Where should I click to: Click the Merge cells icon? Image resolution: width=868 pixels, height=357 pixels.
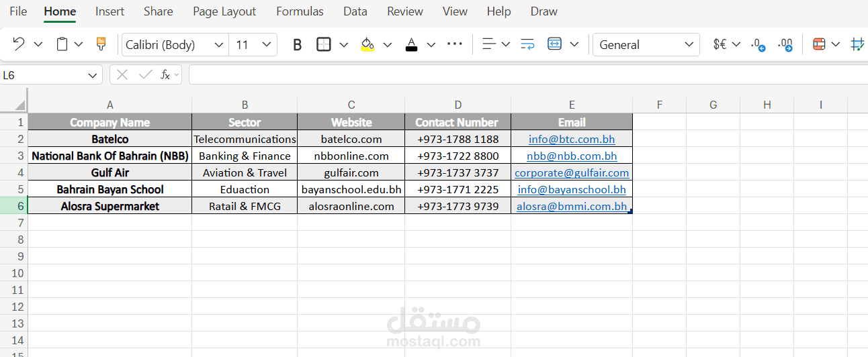[554, 44]
